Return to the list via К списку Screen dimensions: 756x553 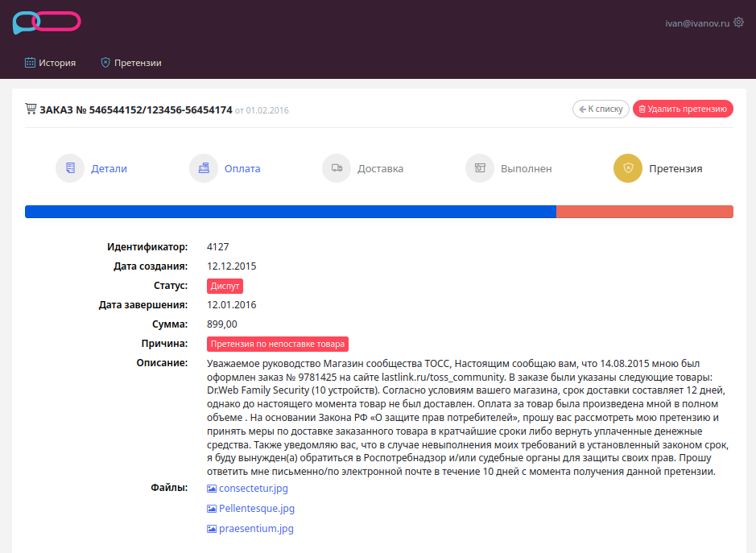tap(601, 109)
